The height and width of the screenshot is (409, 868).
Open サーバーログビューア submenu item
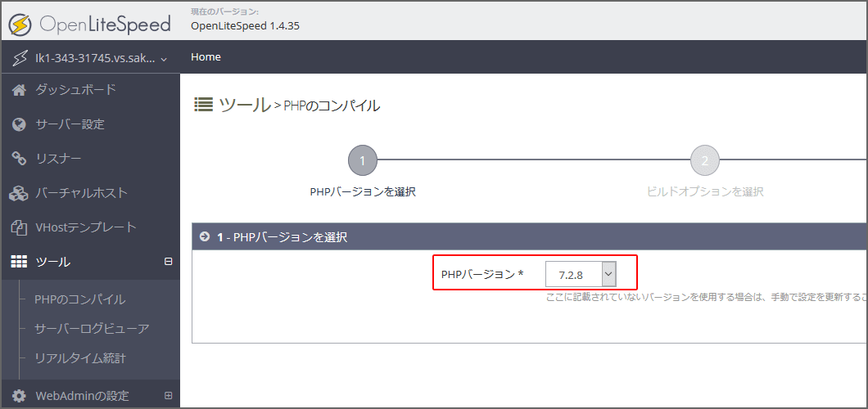click(92, 329)
